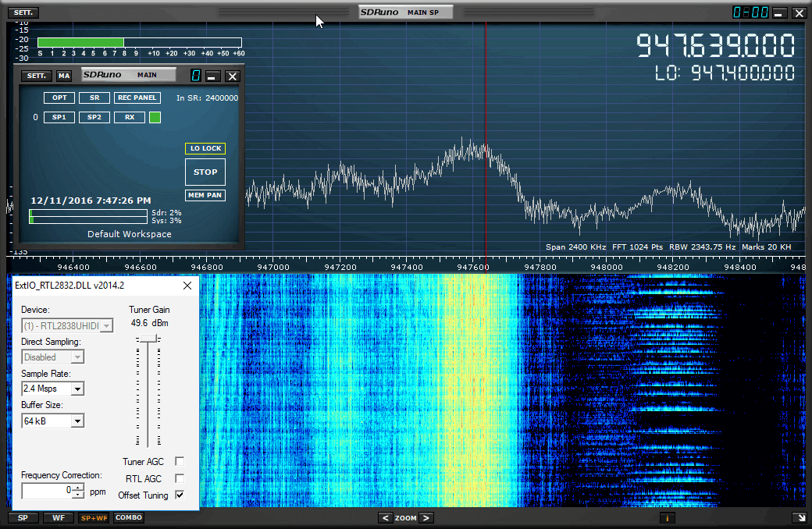Click the instance number 0 icon in the Main panel
Screen dimensions: 812x529
[x=195, y=76]
